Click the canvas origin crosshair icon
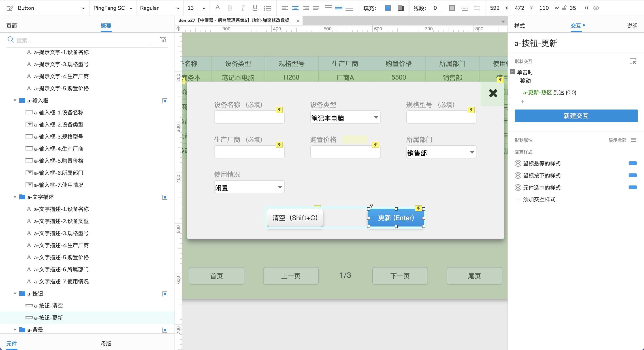The height and width of the screenshot is (350, 644). click(178, 29)
